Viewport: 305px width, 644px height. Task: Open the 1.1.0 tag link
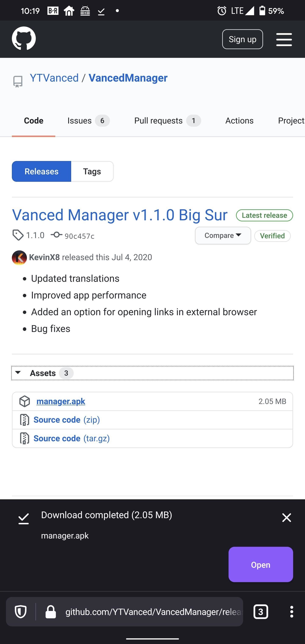(x=35, y=235)
